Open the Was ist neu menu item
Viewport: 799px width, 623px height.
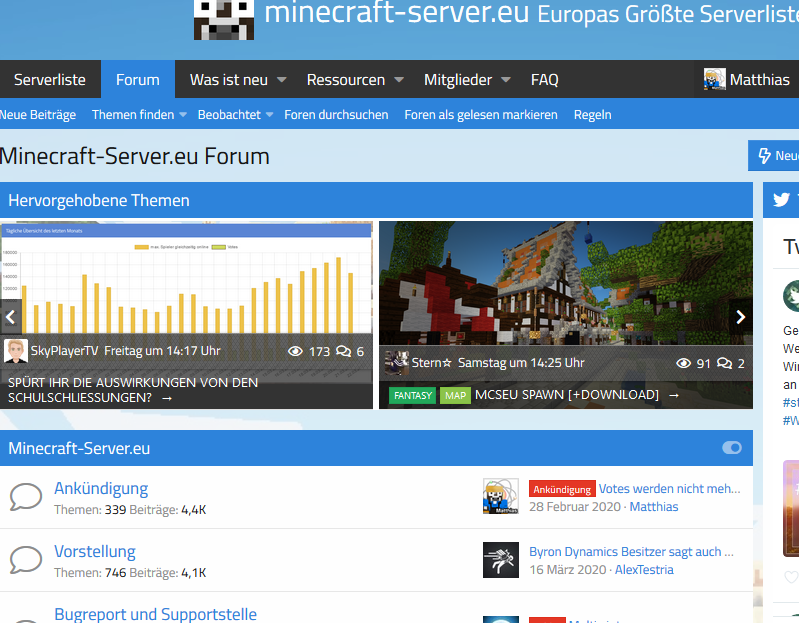click(x=229, y=79)
